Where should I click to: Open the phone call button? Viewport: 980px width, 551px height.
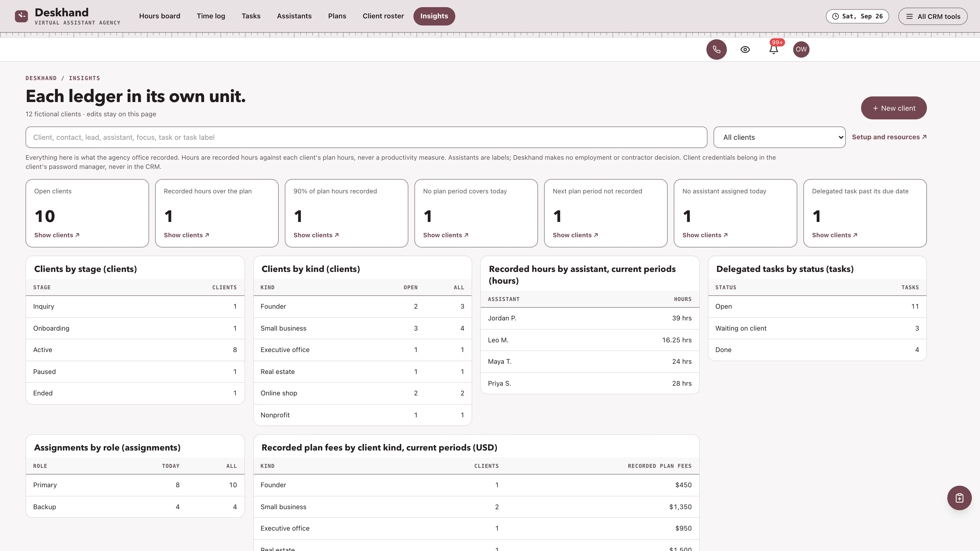(716, 49)
